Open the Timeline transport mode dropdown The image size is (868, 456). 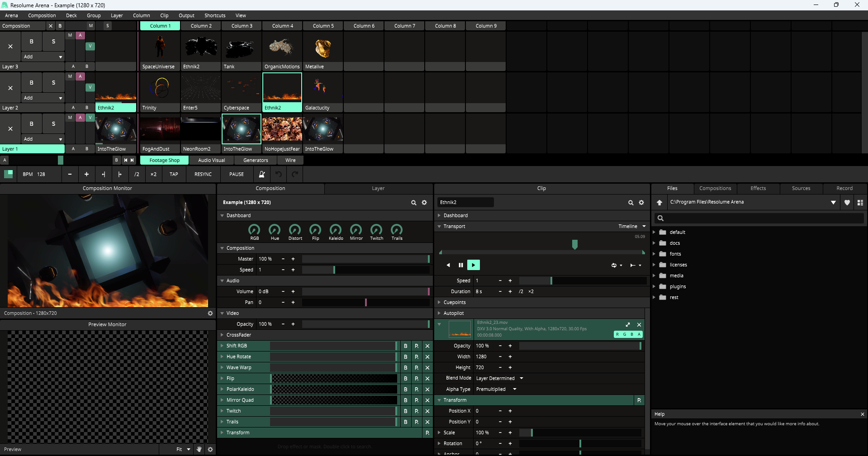(632, 226)
